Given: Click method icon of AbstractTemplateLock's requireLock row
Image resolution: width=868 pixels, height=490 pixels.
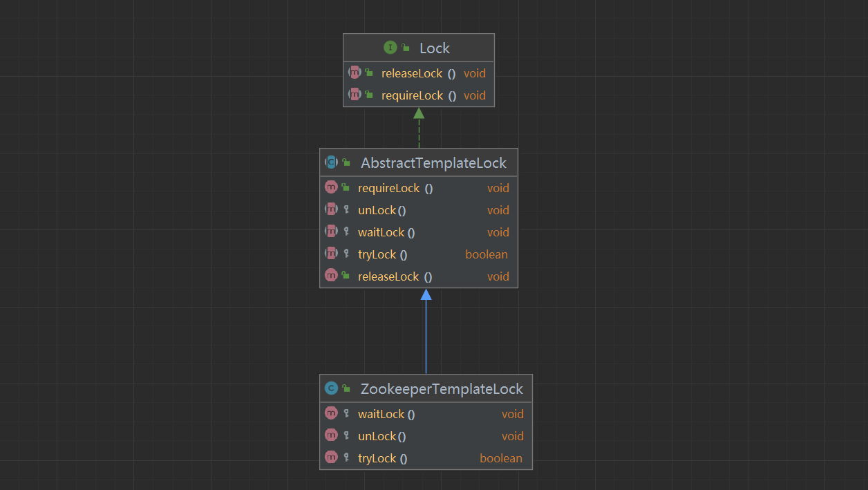Looking at the screenshot, I should [331, 187].
